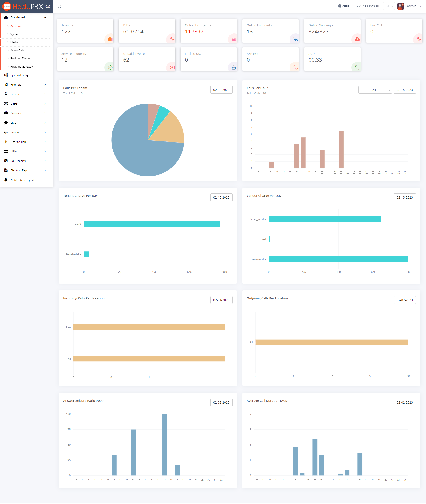Click the Routing arrows icon in sidebar
This screenshot has width=426, height=504.
tap(6, 132)
